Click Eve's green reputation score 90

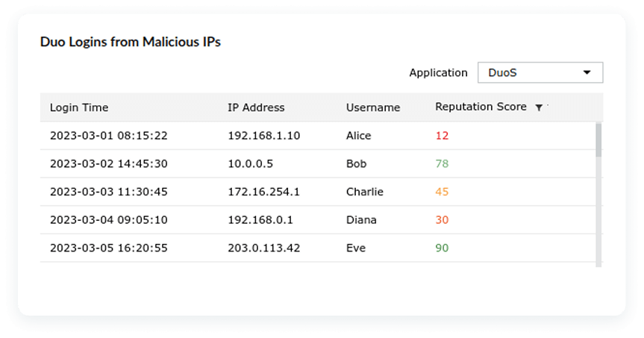click(442, 248)
